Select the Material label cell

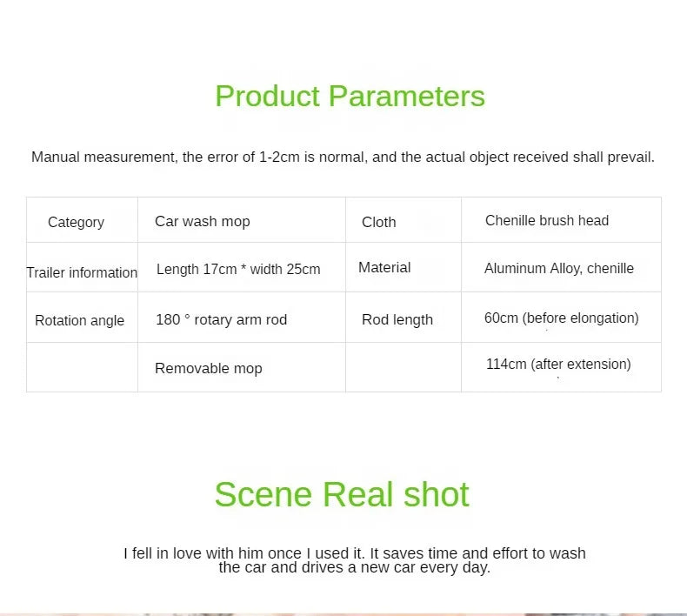pyautogui.click(x=384, y=267)
